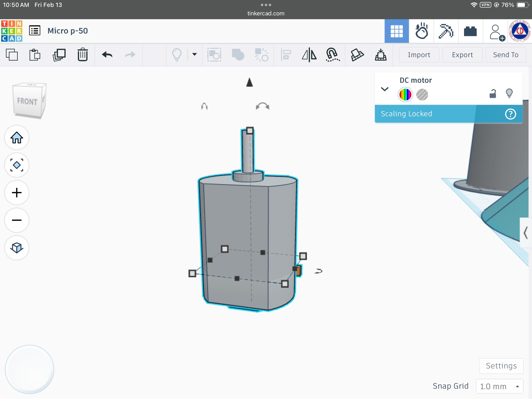Open the visibility options dropdown arrow
532x399 pixels.
point(195,54)
